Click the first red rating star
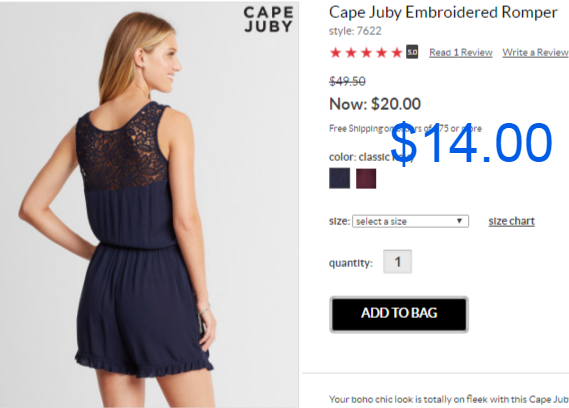Image resolution: width=569 pixels, height=408 pixels. [336, 53]
